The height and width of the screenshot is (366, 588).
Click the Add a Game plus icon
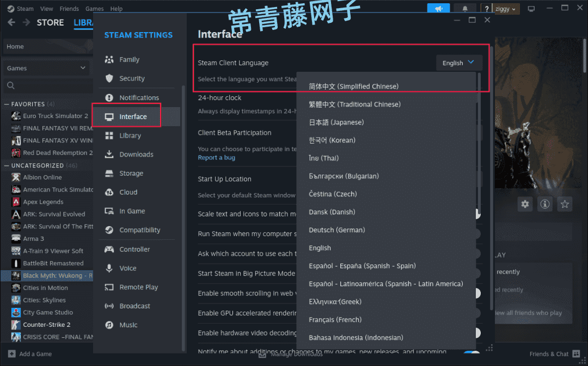[x=11, y=353]
